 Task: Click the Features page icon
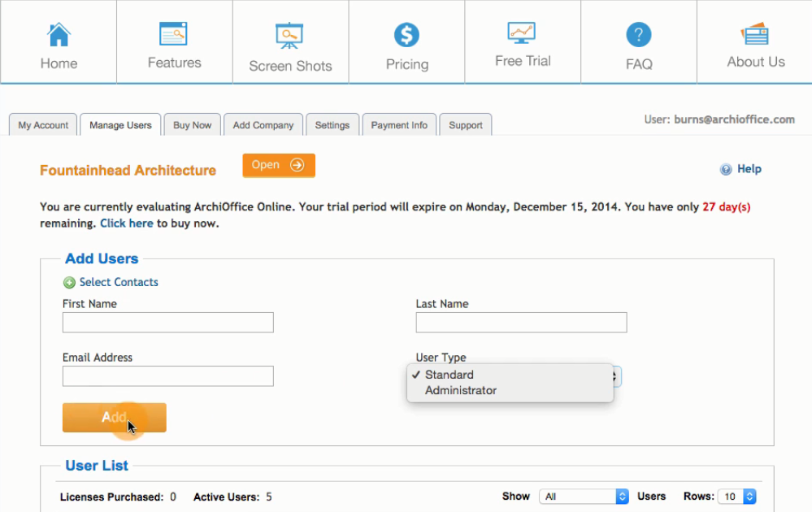click(x=173, y=34)
